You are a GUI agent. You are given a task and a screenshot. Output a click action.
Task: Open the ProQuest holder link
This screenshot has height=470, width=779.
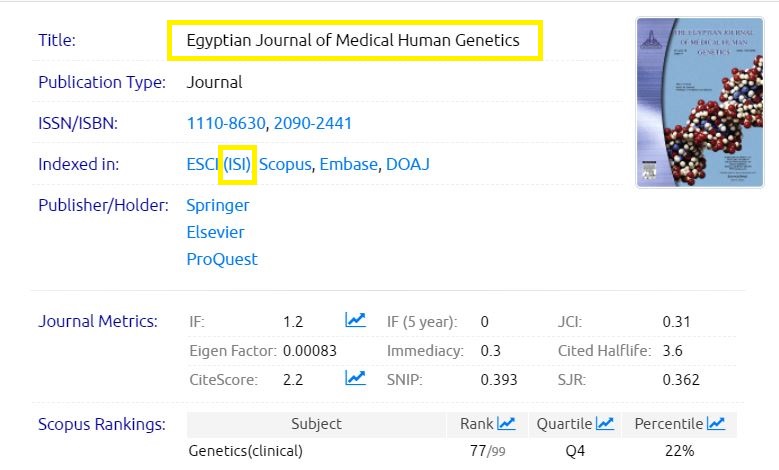pyautogui.click(x=222, y=259)
